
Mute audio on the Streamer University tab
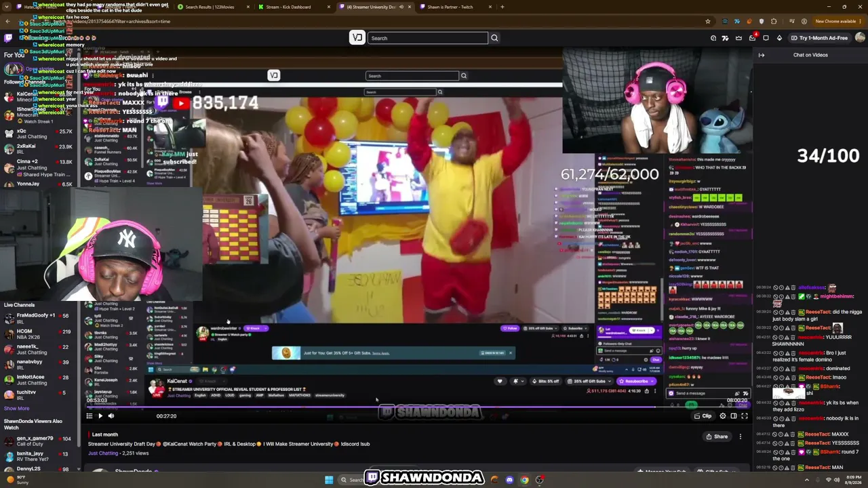click(401, 7)
